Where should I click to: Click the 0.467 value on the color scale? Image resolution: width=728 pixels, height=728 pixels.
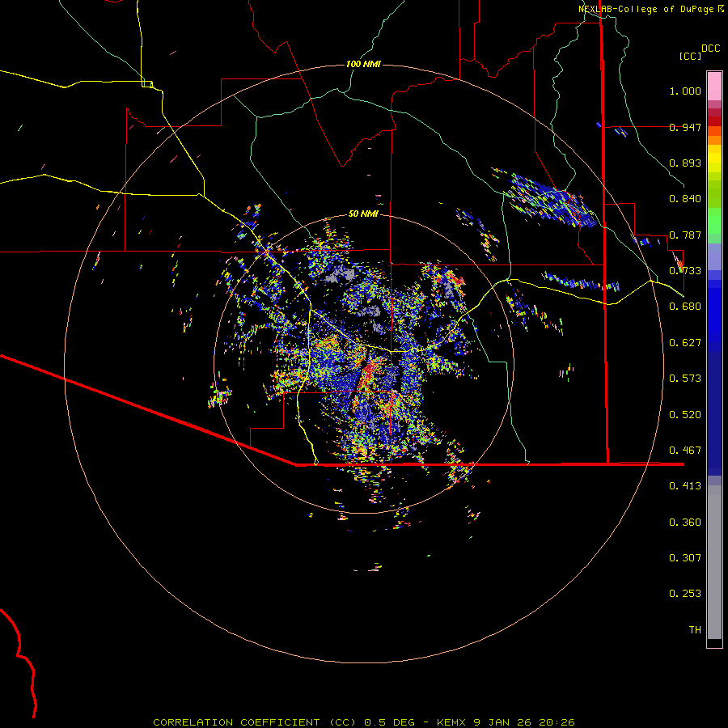click(685, 451)
